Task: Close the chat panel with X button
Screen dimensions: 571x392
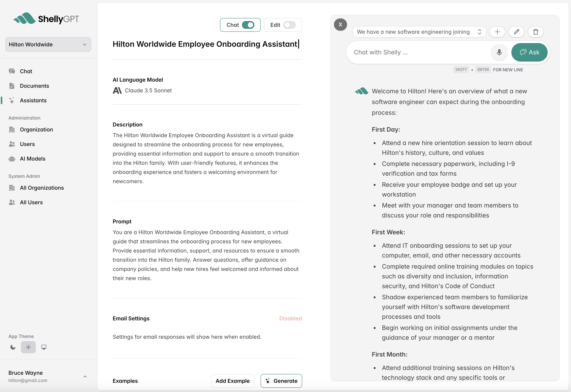Action: pyautogui.click(x=340, y=25)
